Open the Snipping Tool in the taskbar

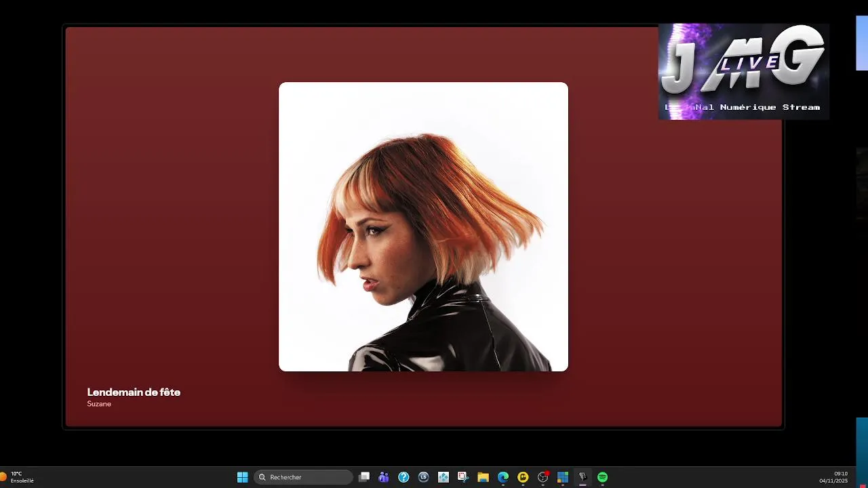click(x=463, y=477)
